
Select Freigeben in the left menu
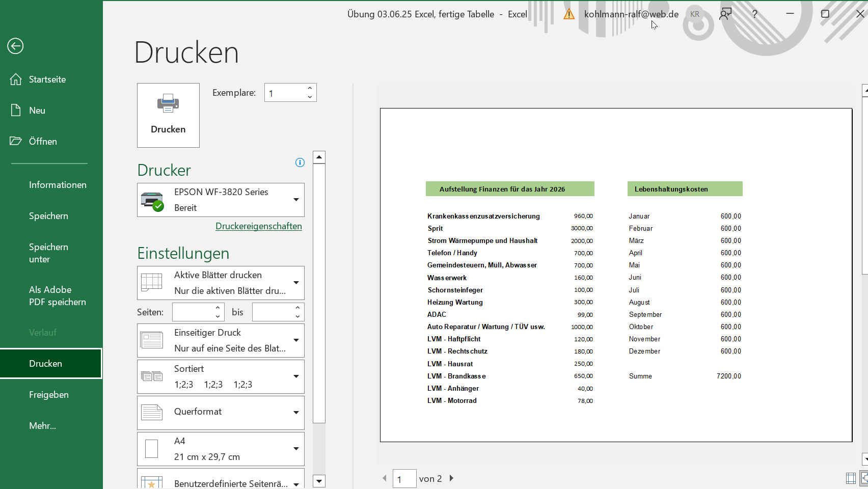point(49,395)
